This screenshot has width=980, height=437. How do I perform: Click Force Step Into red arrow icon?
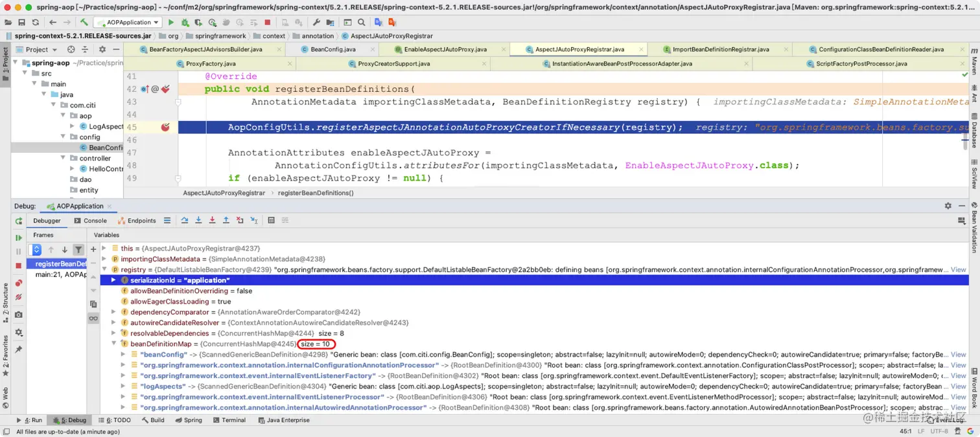point(212,220)
